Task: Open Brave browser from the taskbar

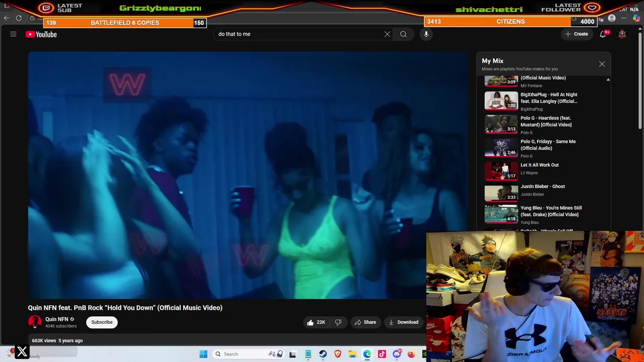Action: pos(338,354)
